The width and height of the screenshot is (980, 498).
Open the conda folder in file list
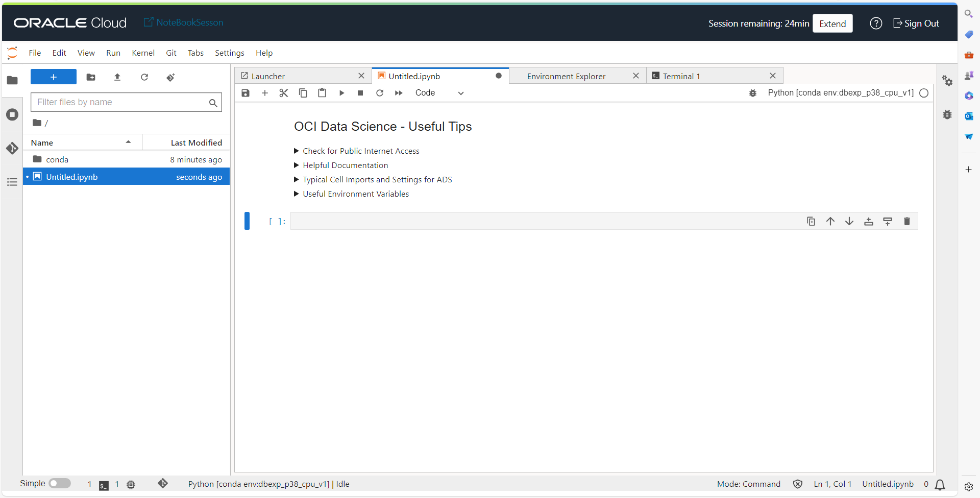point(127,159)
